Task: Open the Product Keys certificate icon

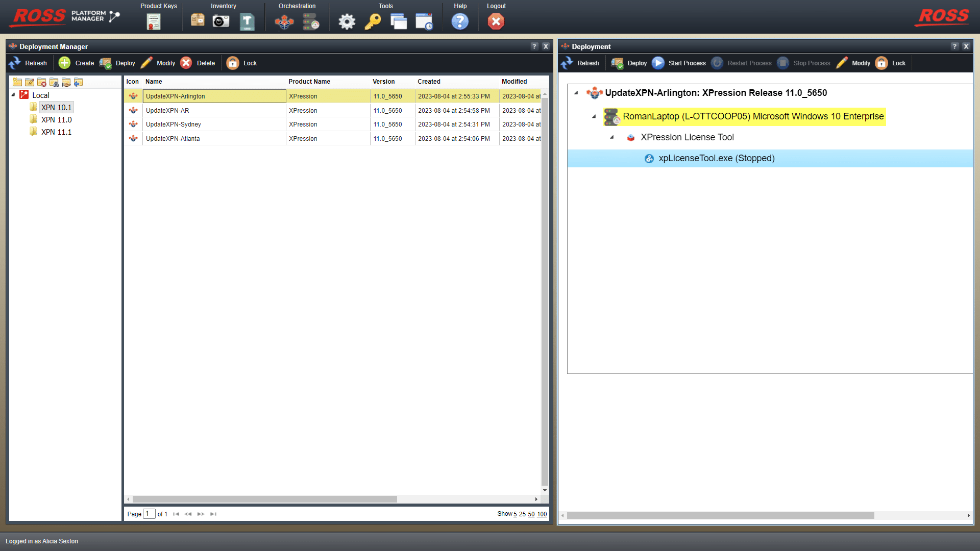Action: tap(154, 21)
